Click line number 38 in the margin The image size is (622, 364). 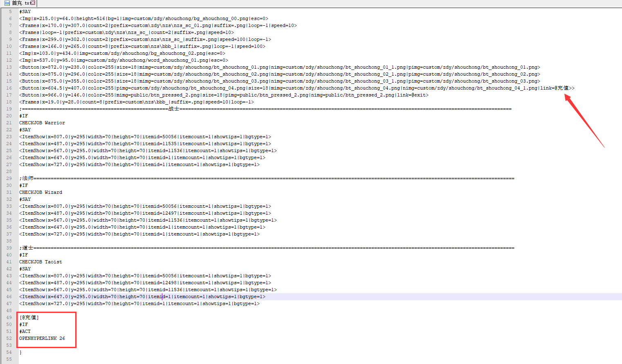9,241
